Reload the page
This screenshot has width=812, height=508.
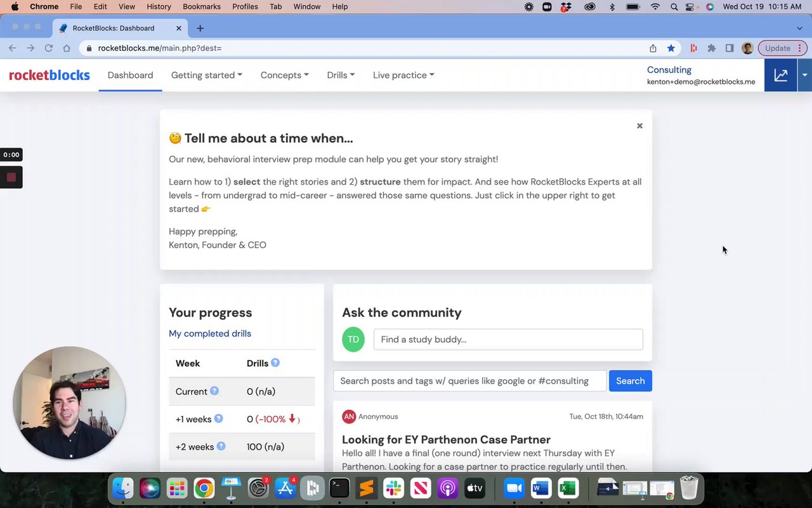click(48, 48)
